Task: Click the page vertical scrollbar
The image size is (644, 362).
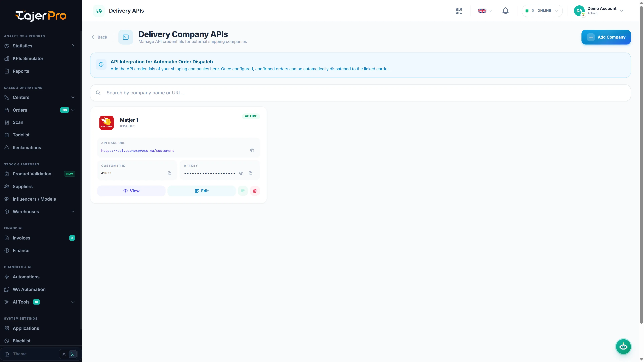Action: (x=641, y=165)
